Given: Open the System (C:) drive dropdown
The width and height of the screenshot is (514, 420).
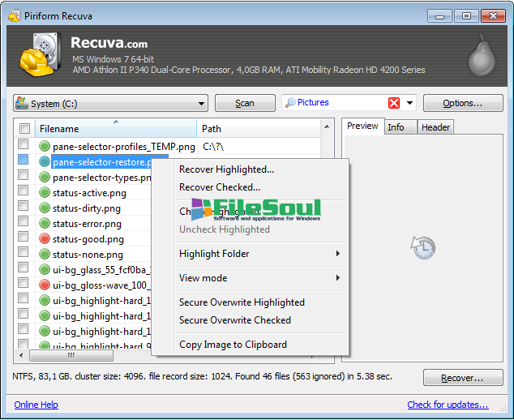Looking at the screenshot, I should 201,104.
